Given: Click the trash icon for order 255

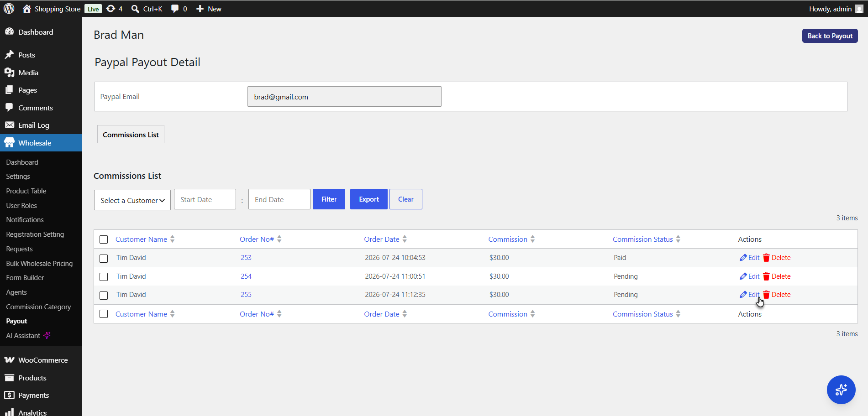Looking at the screenshot, I should coord(766,295).
